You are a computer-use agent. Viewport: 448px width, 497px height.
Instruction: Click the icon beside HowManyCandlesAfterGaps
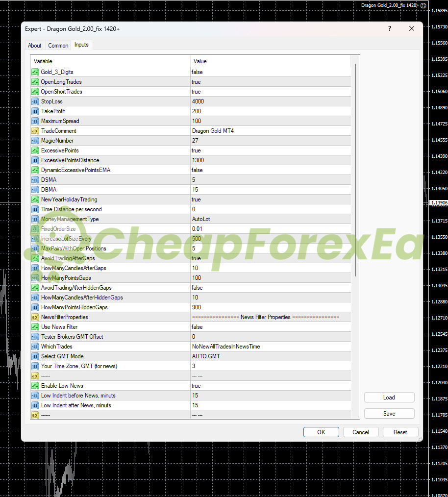point(35,268)
